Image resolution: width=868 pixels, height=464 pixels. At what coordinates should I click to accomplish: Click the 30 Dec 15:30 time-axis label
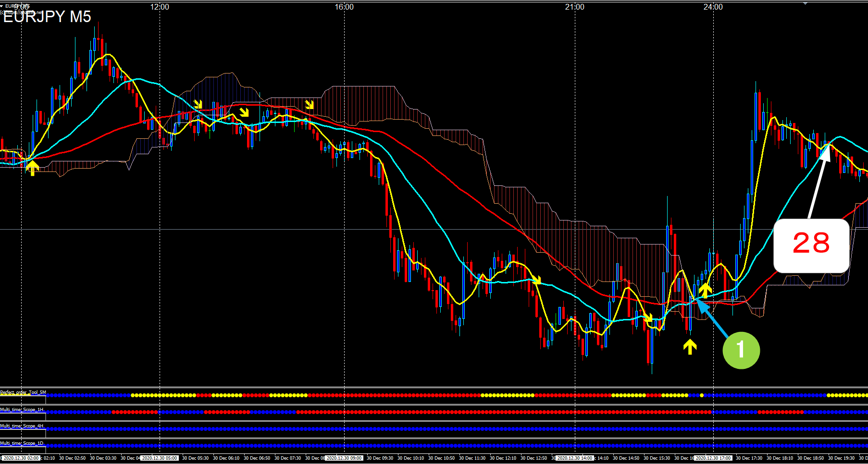tap(657, 458)
